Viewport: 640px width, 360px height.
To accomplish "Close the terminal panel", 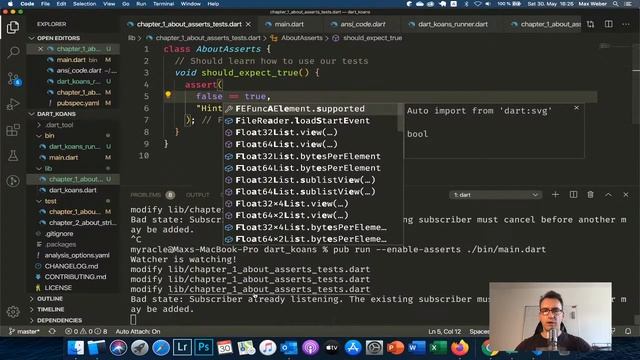I will (626, 195).
